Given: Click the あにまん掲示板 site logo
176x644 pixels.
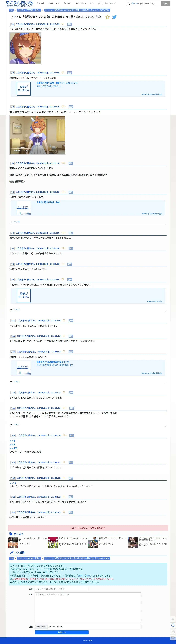Looking at the screenshot, I should click(19, 4).
